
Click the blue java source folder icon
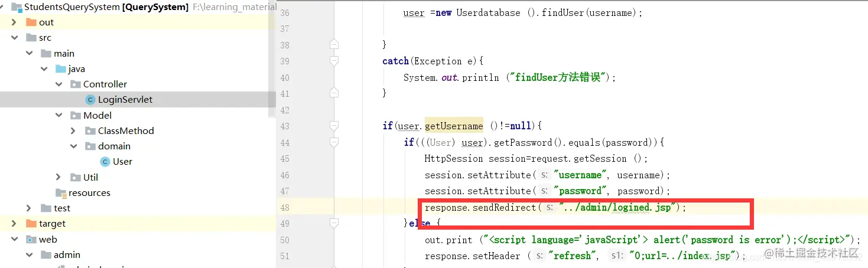click(x=61, y=69)
